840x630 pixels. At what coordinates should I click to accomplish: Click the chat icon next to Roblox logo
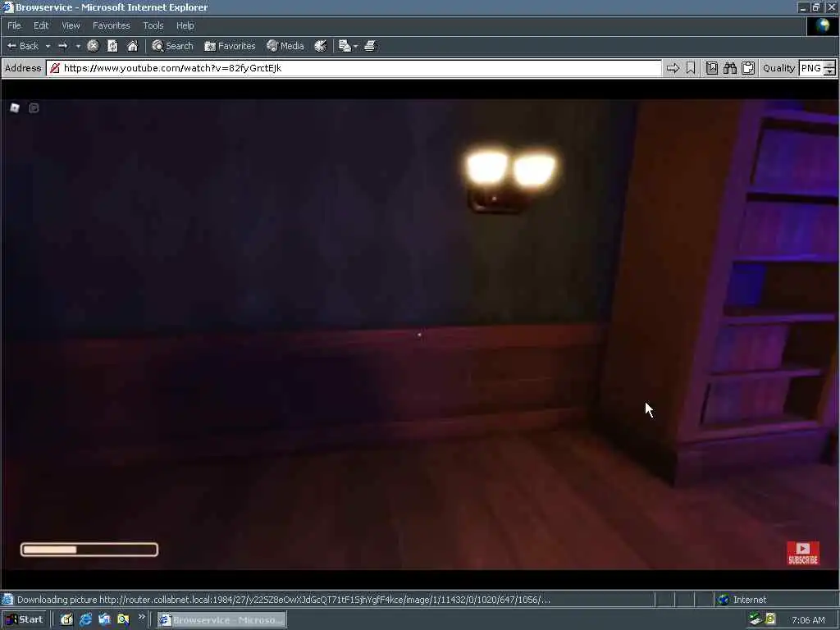click(x=34, y=108)
